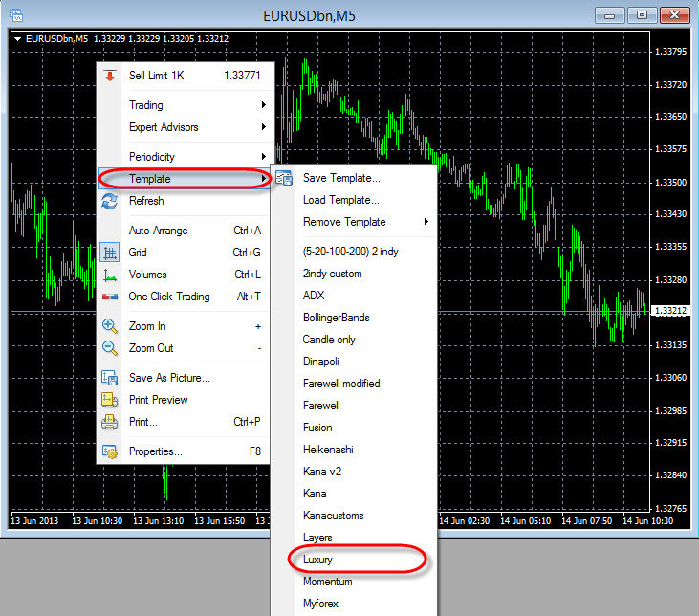The height and width of the screenshot is (616, 699).
Task: Apply the (5-20-100-200) 2 indy template
Action: click(x=354, y=252)
